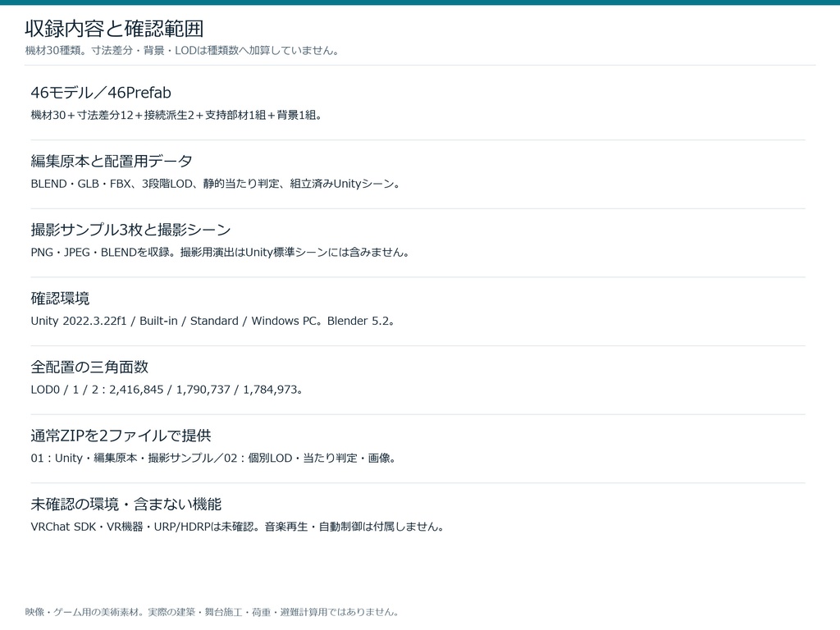Click the line 機材30＋寸法差分12＋接続派生2
The height and width of the screenshot is (630, 840).
point(176,115)
